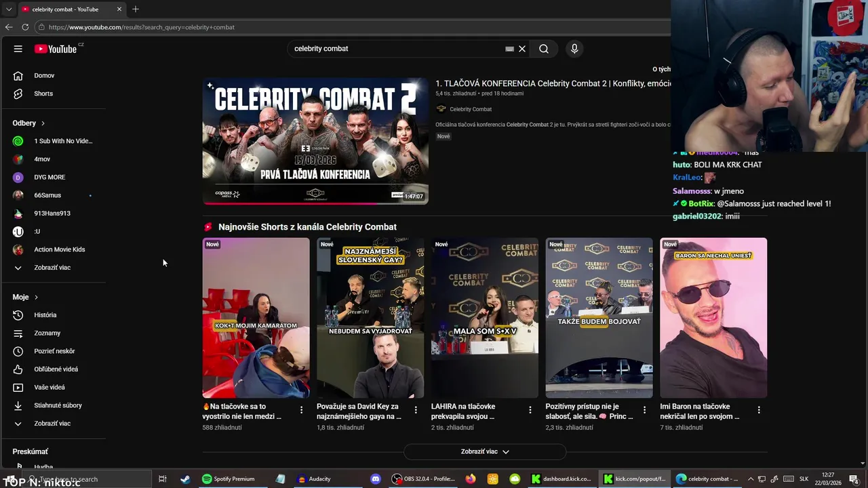Open options for the LAHIRA short
The width and height of the screenshot is (868, 488).
(530, 410)
